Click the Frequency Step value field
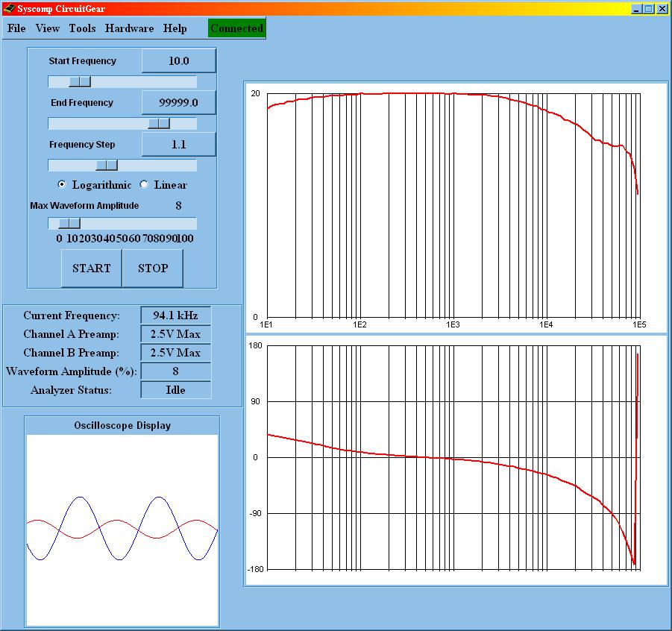 (179, 145)
